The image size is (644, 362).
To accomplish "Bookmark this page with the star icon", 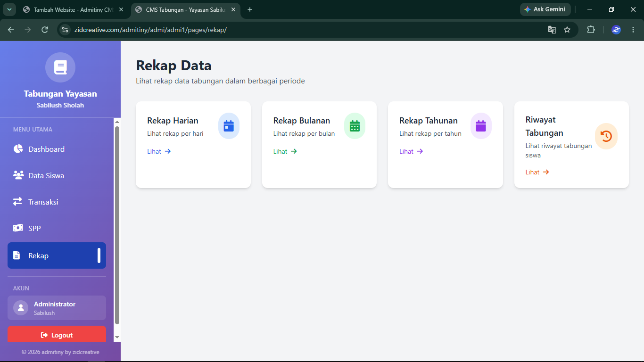I will (567, 30).
